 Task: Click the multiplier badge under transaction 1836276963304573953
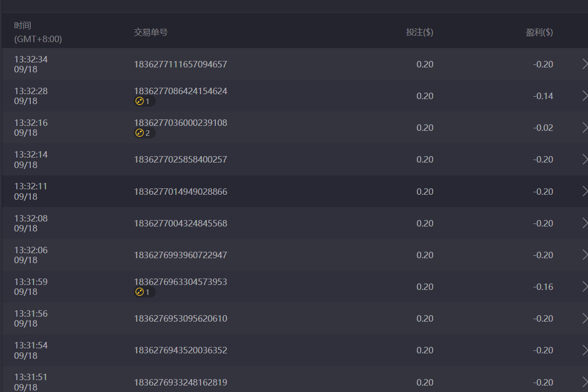pyautogui.click(x=144, y=292)
